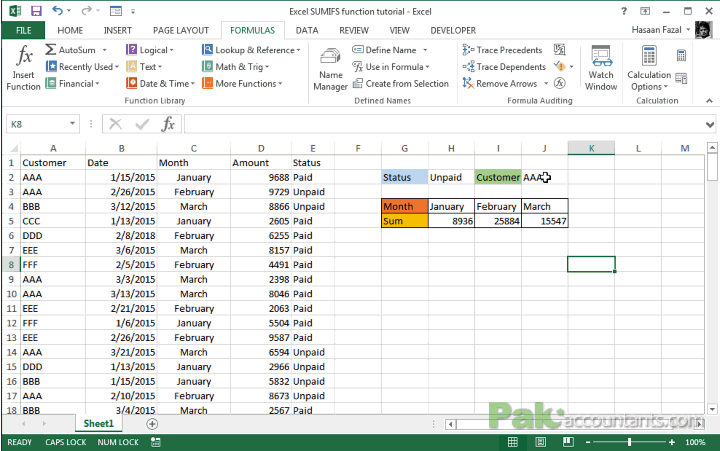Open Calculation Options
The height and width of the screenshot is (451, 720).
649,68
